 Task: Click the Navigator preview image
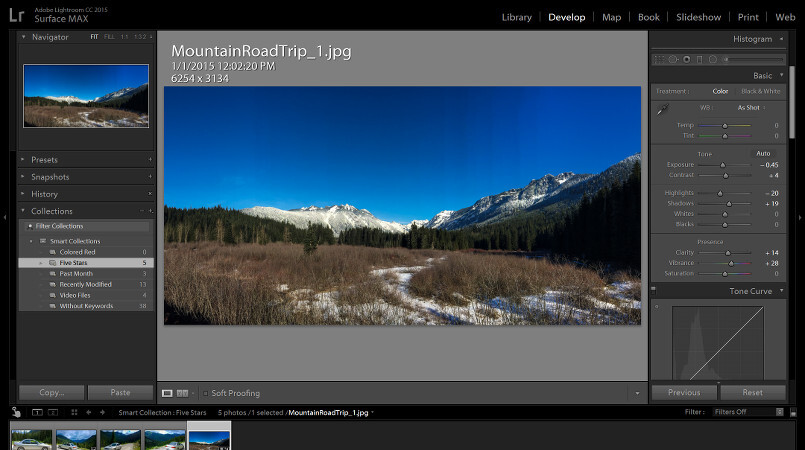pos(86,96)
